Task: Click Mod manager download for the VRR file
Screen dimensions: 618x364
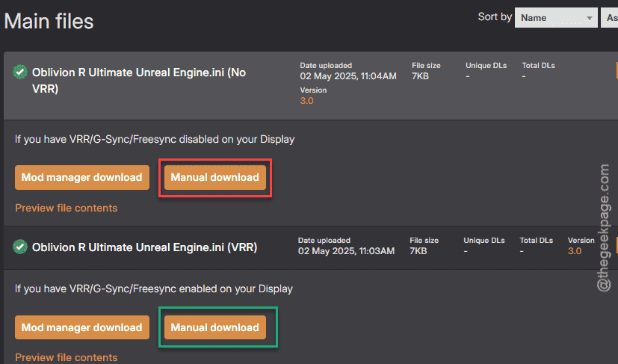Action: tap(82, 327)
